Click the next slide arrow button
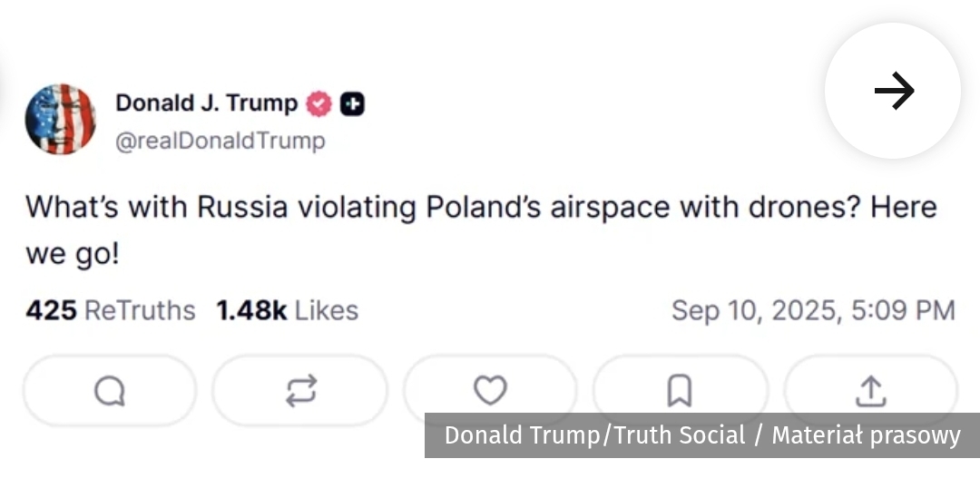The height and width of the screenshot is (488, 980). tap(893, 91)
